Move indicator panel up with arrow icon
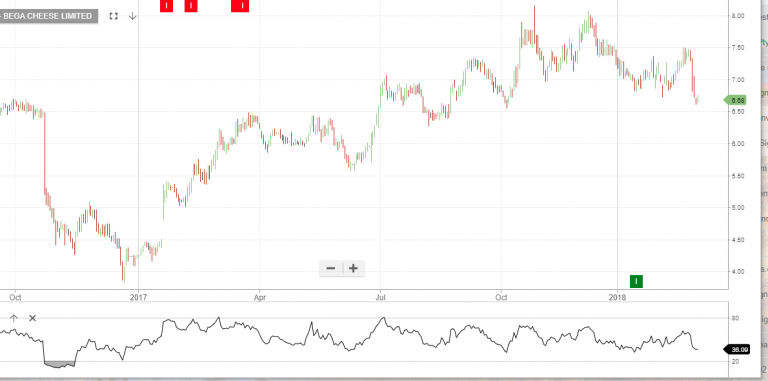768x381 pixels. (14, 318)
